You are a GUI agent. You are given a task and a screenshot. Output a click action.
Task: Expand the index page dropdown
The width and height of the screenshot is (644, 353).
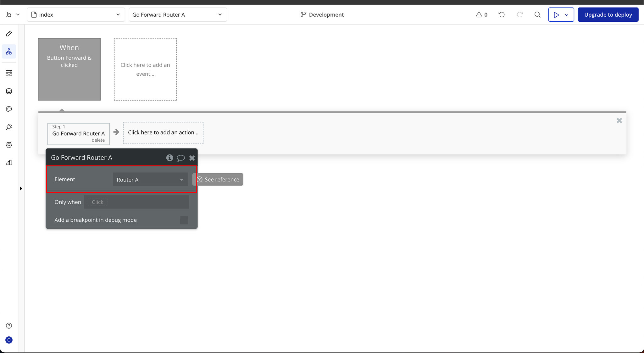tap(76, 15)
